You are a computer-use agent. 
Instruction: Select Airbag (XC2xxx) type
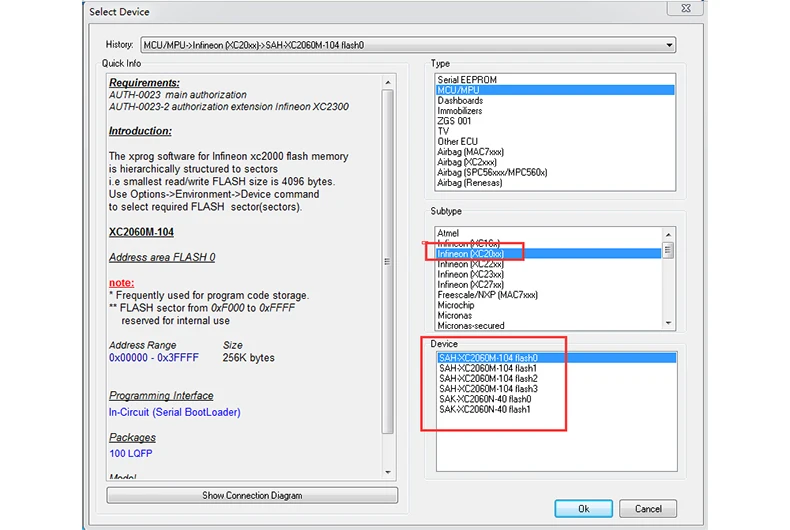point(554,162)
